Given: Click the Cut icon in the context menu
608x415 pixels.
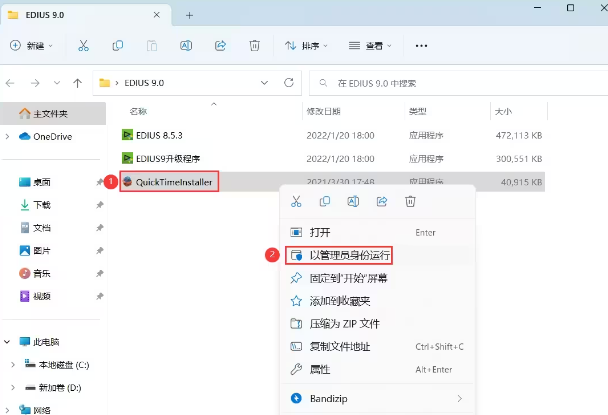Looking at the screenshot, I should pyautogui.click(x=296, y=201).
